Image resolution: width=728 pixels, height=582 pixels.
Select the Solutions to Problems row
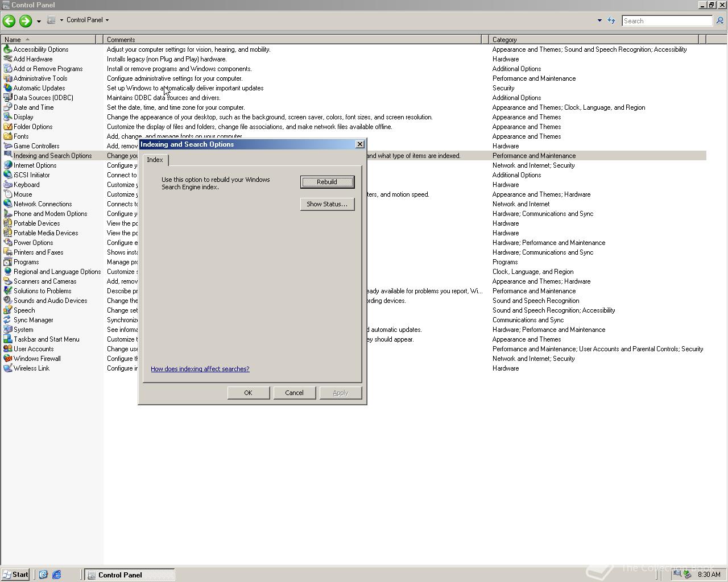click(354, 291)
